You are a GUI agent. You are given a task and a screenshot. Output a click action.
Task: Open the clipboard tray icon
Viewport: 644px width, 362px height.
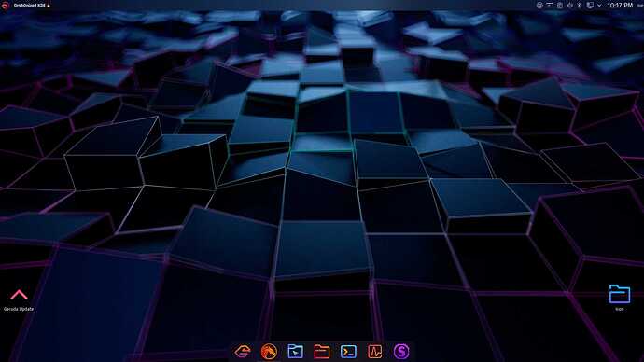coord(560,6)
